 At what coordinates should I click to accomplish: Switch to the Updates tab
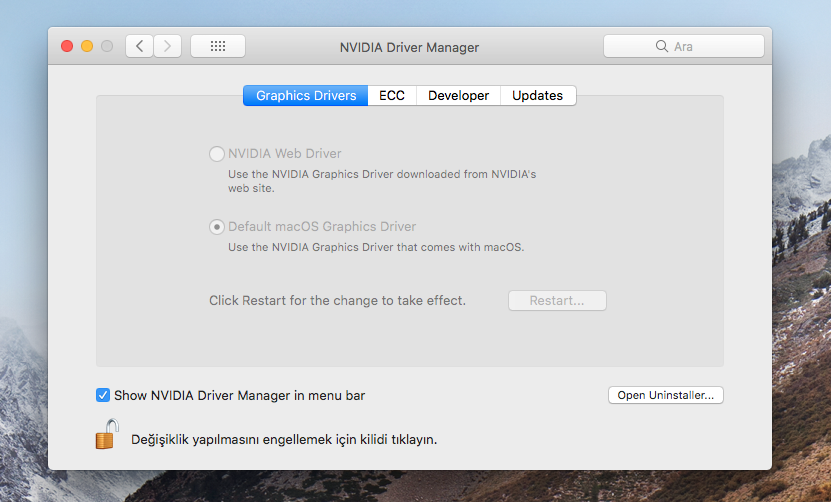click(x=537, y=96)
